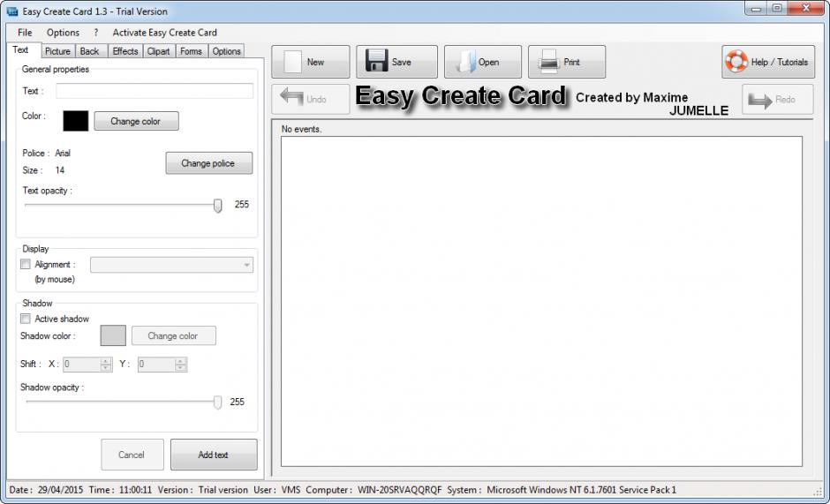Screen dimensions: 830x504
Task: Switch to the Effects tab
Action: click(x=125, y=51)
